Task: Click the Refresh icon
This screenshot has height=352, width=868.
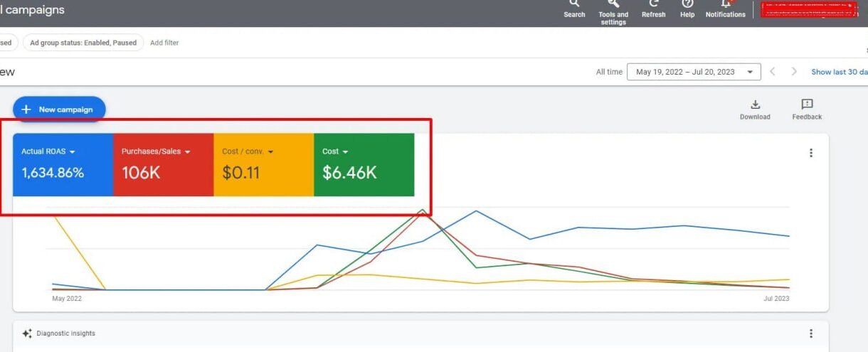Action: point(653,7)
